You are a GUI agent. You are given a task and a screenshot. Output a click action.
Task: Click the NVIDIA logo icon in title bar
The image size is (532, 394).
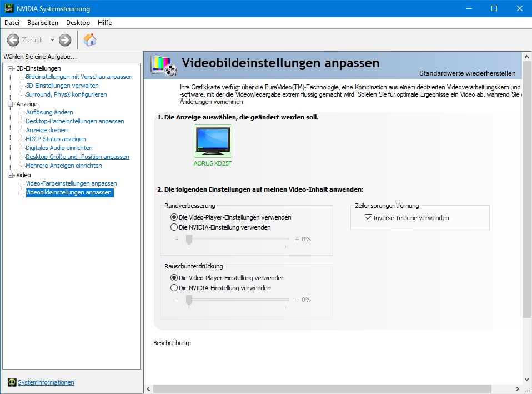click(x=9, y=8)
